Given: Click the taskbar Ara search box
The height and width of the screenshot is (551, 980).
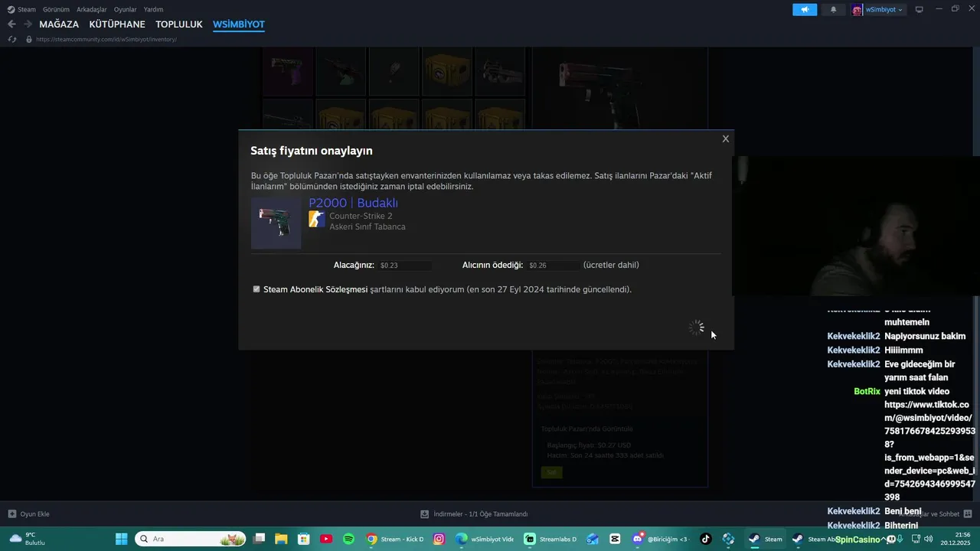Looking at the screenshot, I should [x=191, y=539].
